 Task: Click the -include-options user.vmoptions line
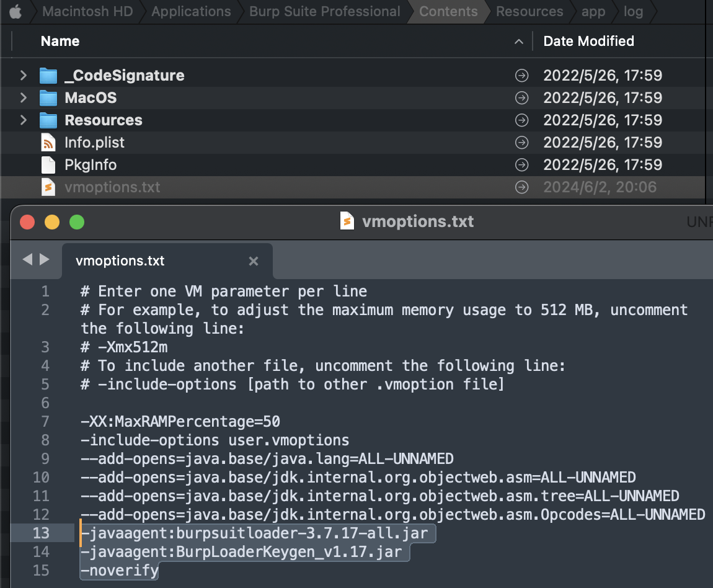pos(215,440)
